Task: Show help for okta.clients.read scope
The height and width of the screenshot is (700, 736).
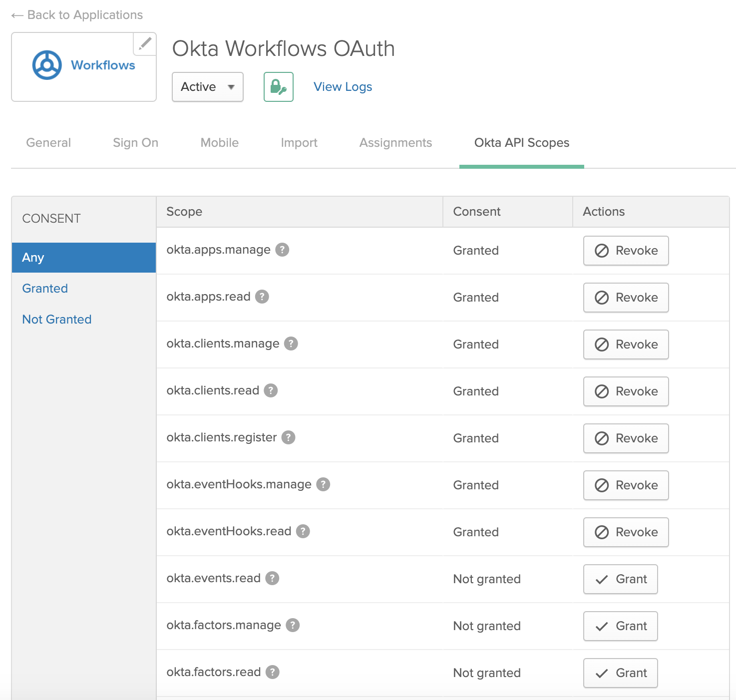Action: pos(271,390)
